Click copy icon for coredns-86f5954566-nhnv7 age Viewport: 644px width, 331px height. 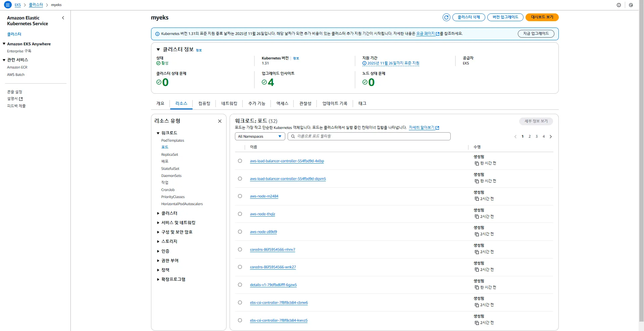pyautogui.click(x=477, y=252)
